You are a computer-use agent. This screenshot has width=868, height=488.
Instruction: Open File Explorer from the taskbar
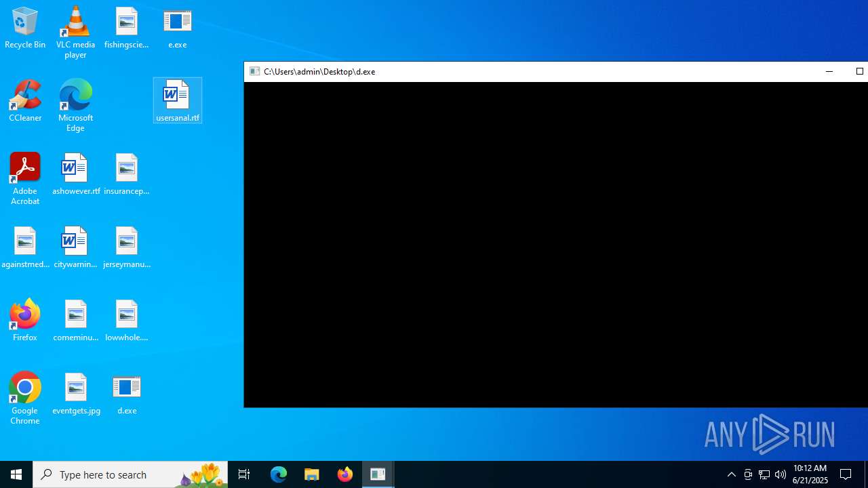312,474
